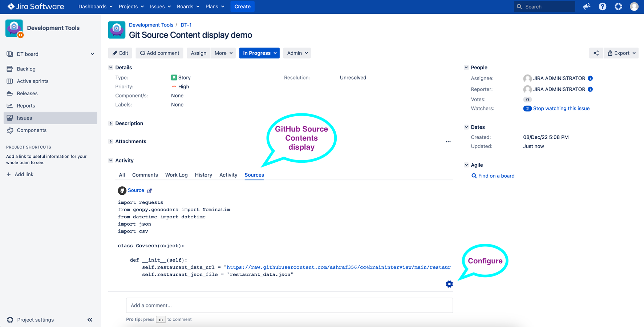Open the Issues dropdown in top navigation
644x327 pixels.
160,7
